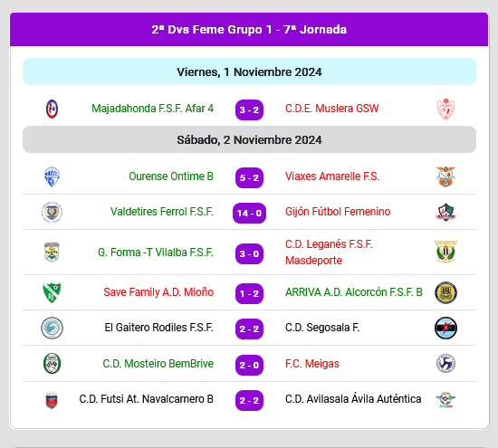The image size is (498, 448).
Task: Open the 14 - 0 match score
Action: point(249,213)
